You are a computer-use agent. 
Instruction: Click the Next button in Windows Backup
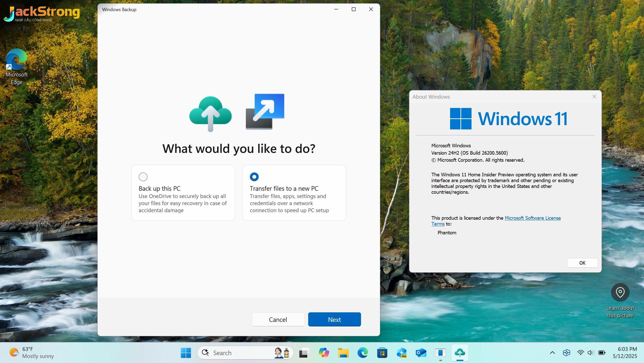tap(334, 319)
